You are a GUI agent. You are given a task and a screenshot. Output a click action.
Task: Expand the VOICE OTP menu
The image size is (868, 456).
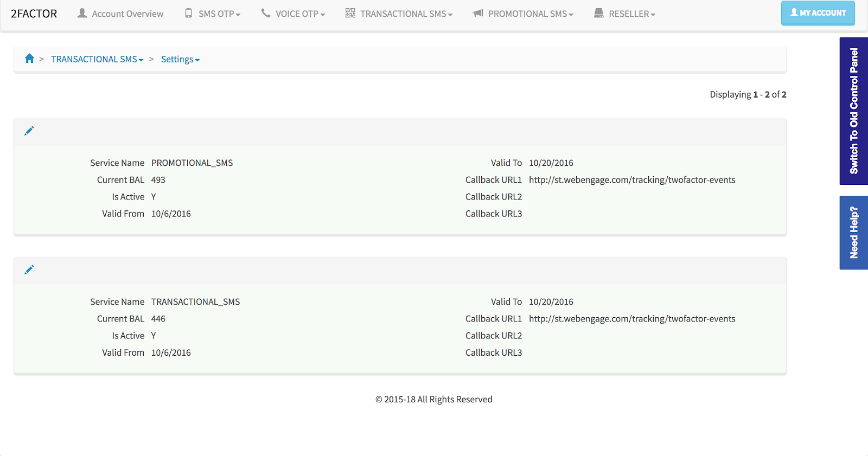pyautogui.click(x=293, y=14)
